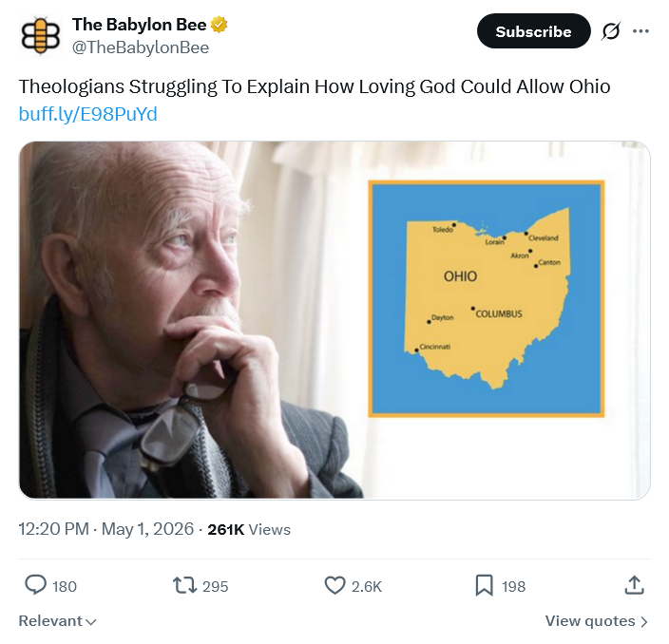Click the 2.6K likes count
This screenshot has width=669, height=644.
[x=367, y=586]
